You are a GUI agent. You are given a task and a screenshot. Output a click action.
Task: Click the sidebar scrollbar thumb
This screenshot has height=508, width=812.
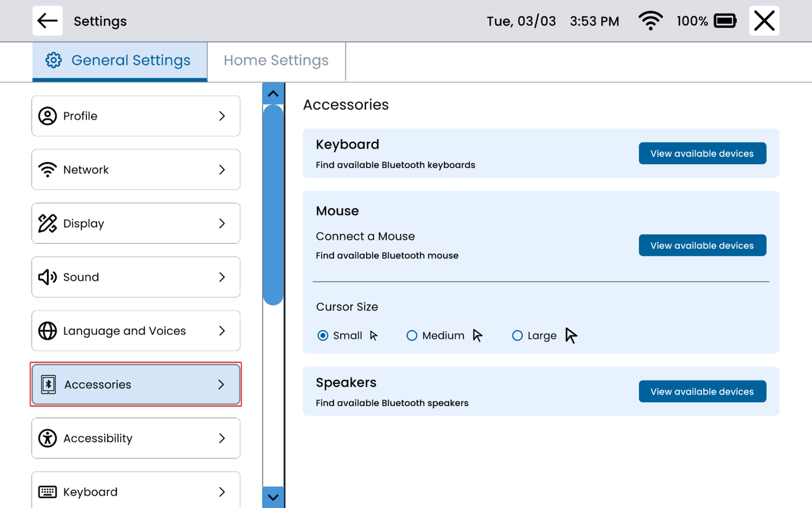point(273,205)
